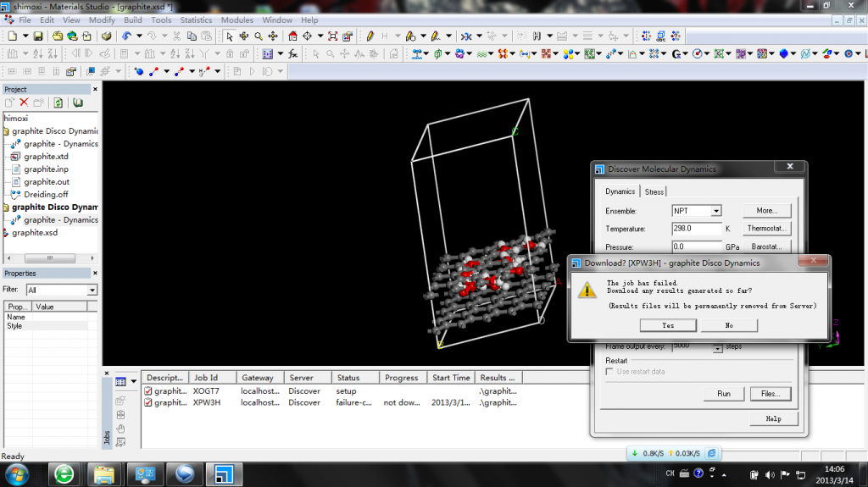
Task: Click the Gaussian G module icon
Action: [676, 53]
